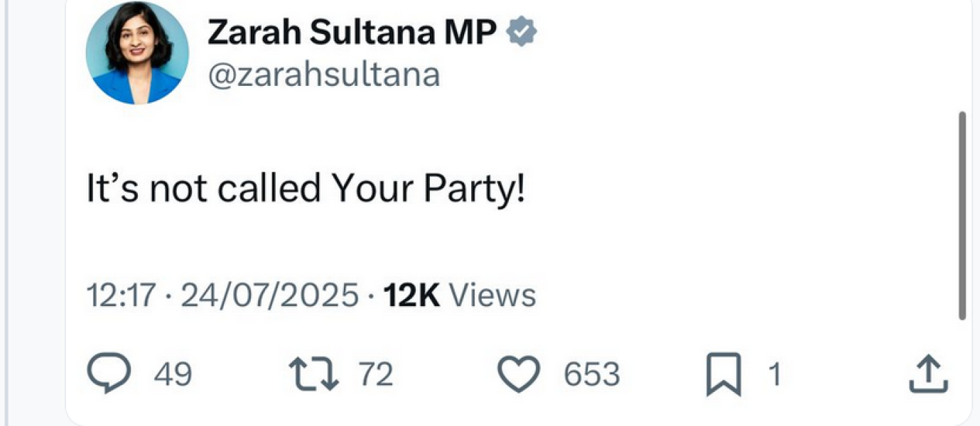Click the 12K view count number
The height and width of the screenshot is (426, 980).
tap(411, 295)
